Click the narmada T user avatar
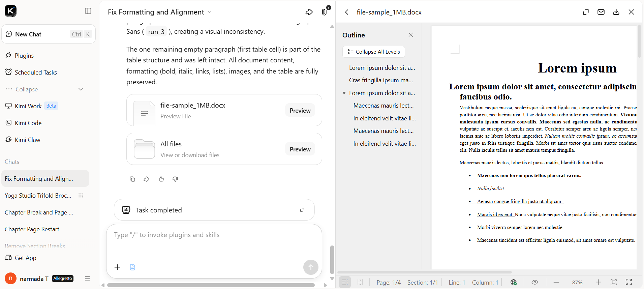Viewport: 644px width, 289px height. point(10,278)
